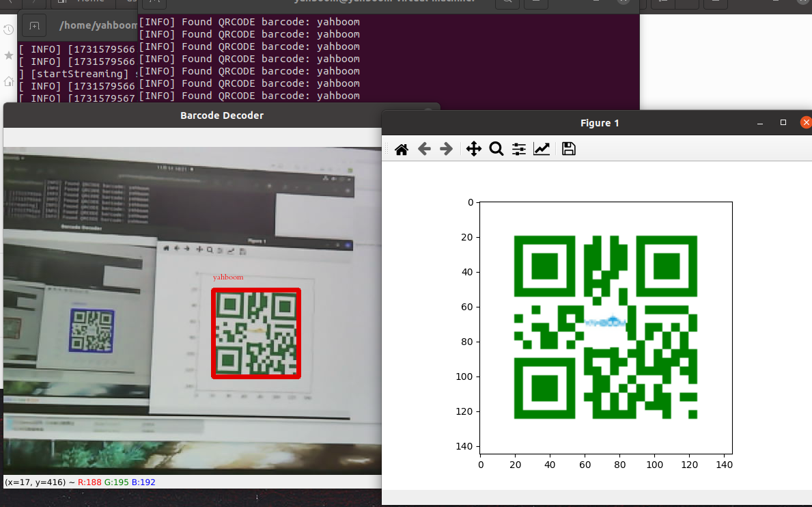Close the Figure 1 window
812x507 pixels.
[805, 123]
